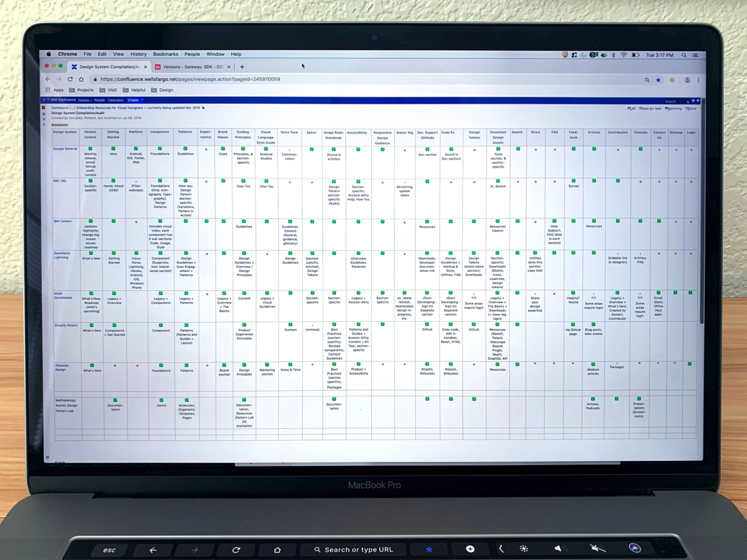This screenshot has height=560, width=747.
Task: Open the Apps grid shortcut
Action: pyautogui.click(x=55, y=90)
